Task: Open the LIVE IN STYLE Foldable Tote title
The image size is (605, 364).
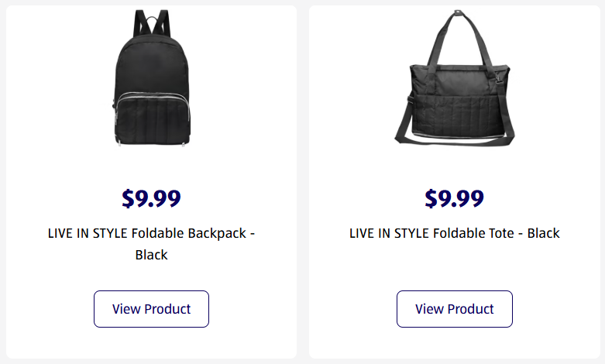Action: pos(454,233)
